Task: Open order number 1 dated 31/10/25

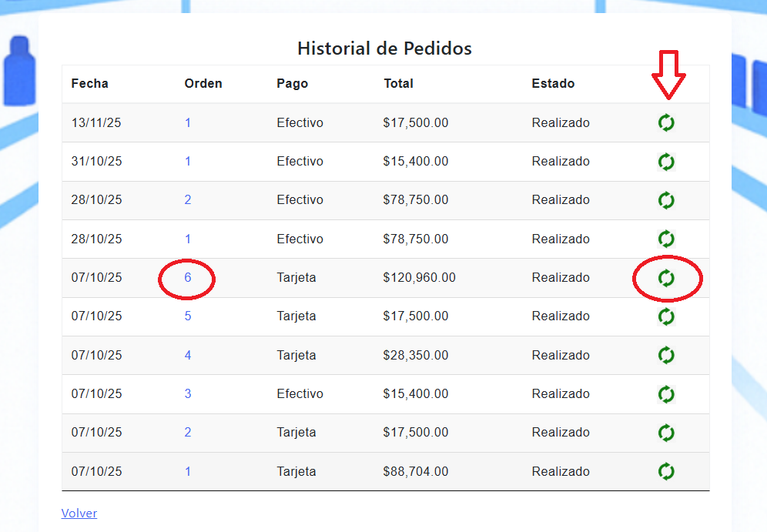Action: coord(188,162)
